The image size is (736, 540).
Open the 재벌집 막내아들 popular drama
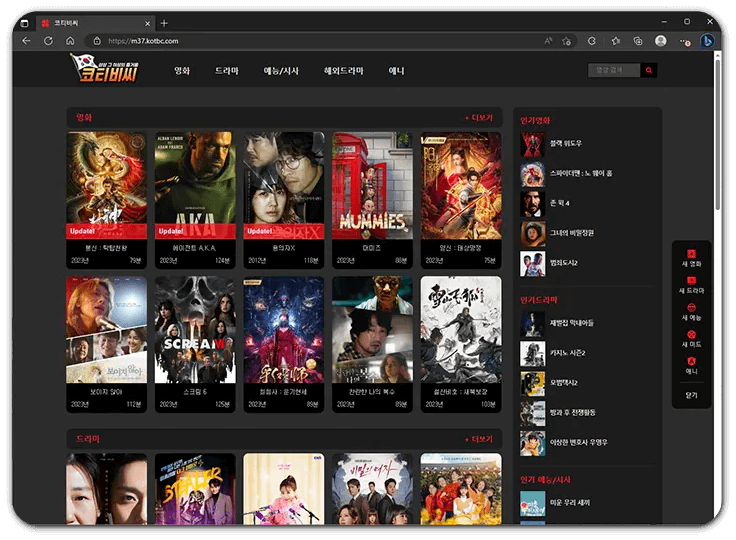point(557,323)
